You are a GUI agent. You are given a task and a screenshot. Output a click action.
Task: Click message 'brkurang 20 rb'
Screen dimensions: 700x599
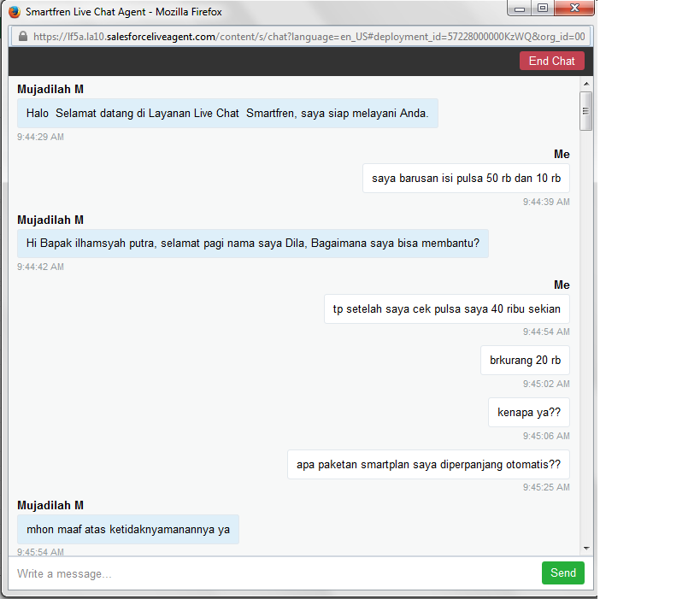(525, 361)
